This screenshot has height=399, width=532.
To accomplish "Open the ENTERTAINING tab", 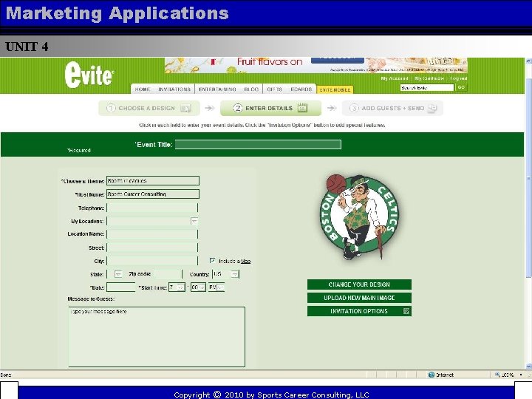I will [217, 89].
